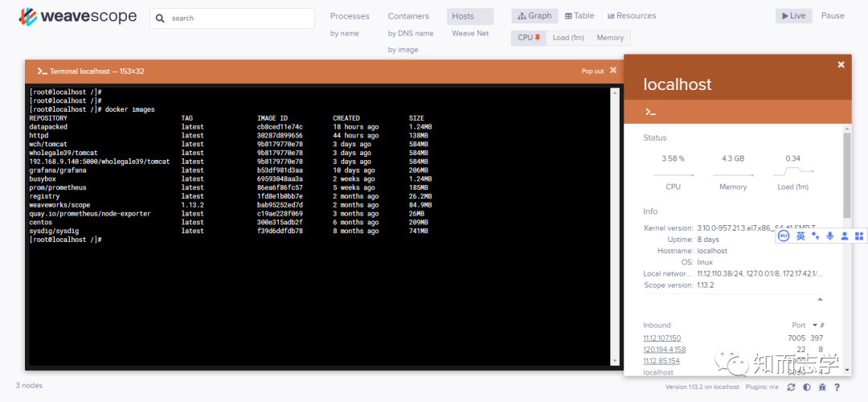
Task: Open the help question mark icon
Action: point(837,387)
